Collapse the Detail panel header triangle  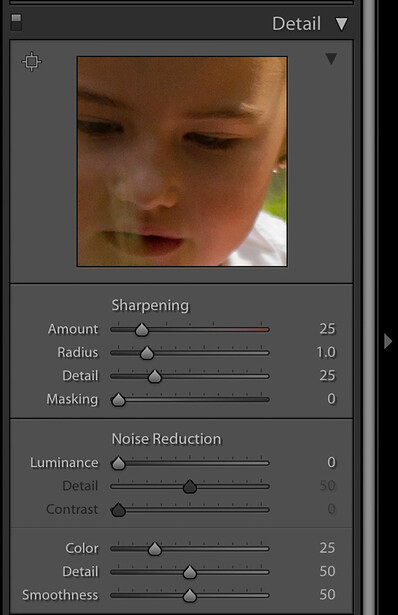click(342, 24)
